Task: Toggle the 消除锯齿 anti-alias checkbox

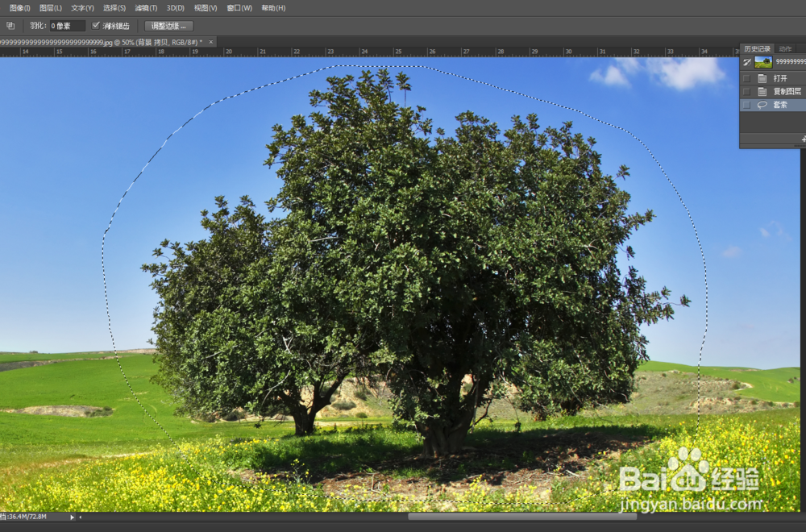Action: pos(96,25)
